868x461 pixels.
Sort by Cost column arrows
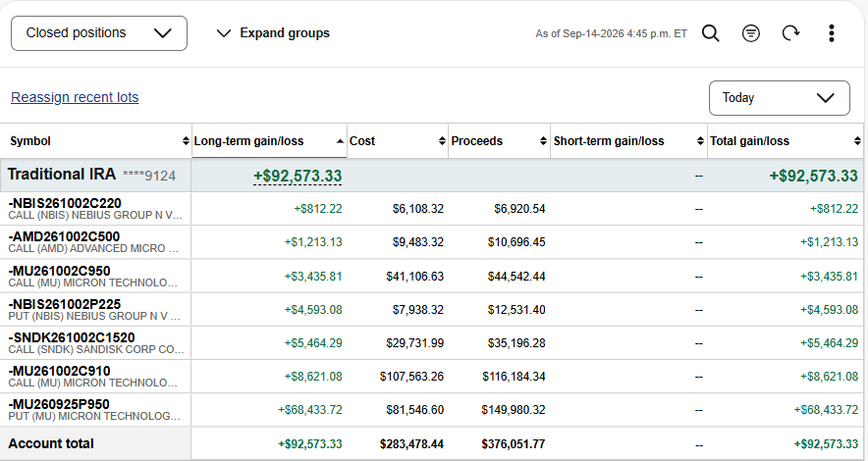[442, 141]
